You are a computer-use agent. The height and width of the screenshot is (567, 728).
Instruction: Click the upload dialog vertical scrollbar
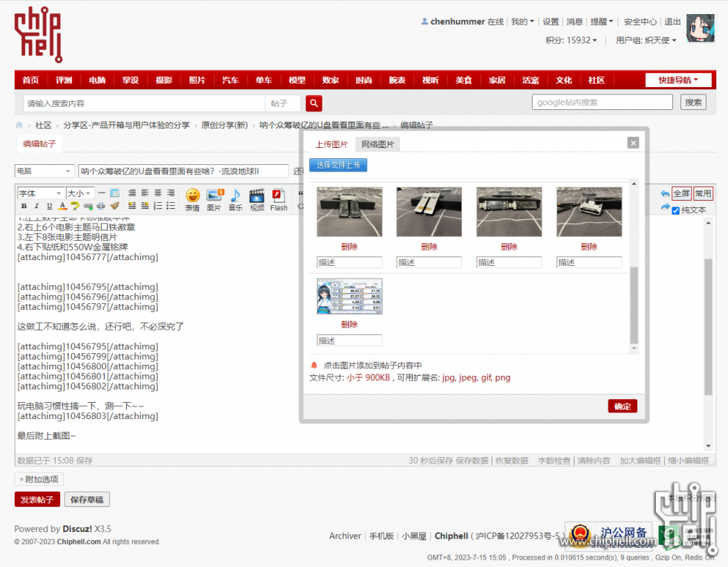(x=634, y=305)
